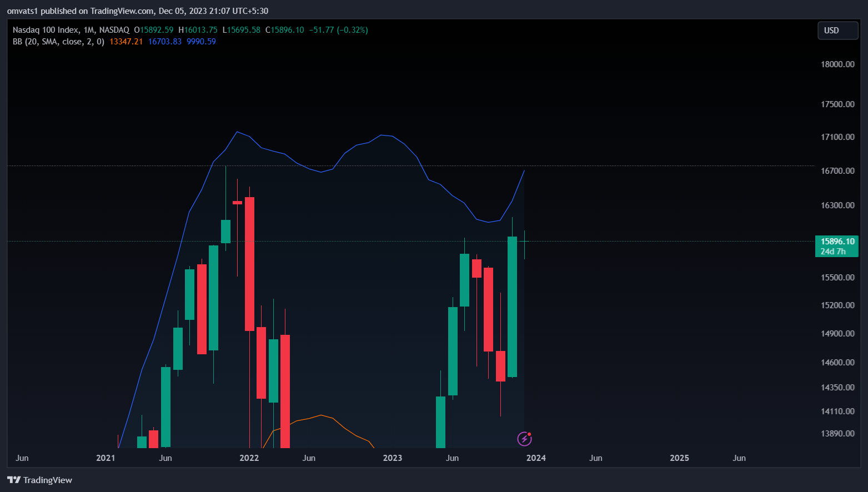Click the low price value L15695.58
868x492 pixels.
click(x=241, y=30)
